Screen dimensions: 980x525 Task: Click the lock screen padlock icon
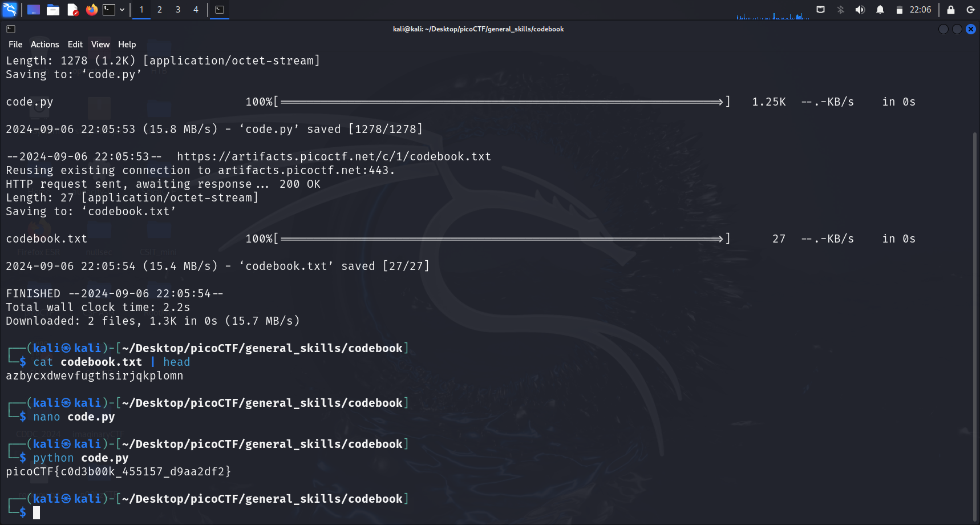pos(951,10)
